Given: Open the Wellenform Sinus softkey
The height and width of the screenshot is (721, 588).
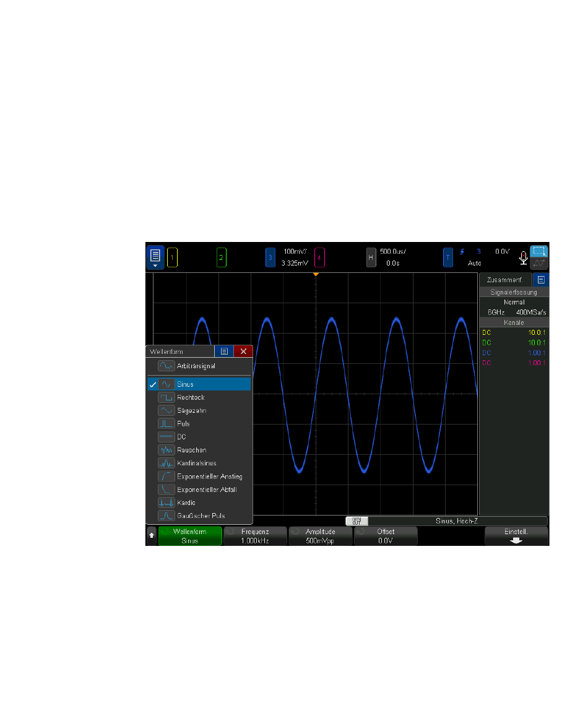Looking at the screenshot, I should [x=190, y=536].
